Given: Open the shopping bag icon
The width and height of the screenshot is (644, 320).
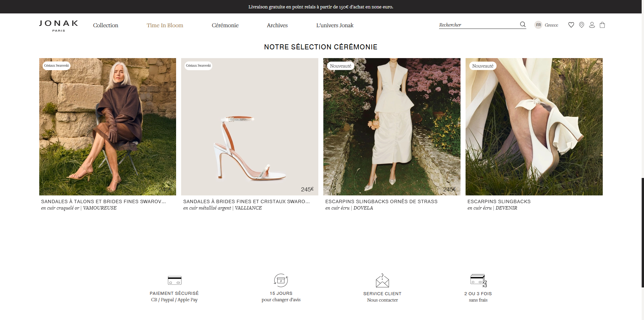Looking at the screenshot, I should (602, 25).
